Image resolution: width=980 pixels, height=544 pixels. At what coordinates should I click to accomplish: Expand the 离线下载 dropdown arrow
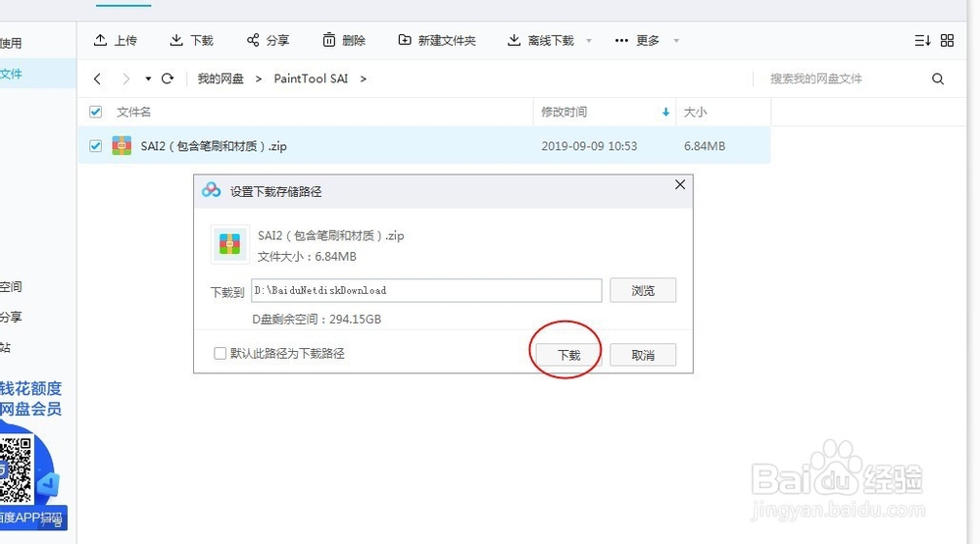tap(589, 40)
